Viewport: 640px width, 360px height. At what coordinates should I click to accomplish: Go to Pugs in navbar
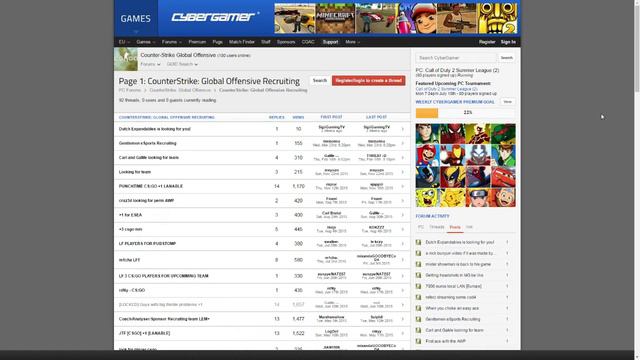click(x=218, y=42)
